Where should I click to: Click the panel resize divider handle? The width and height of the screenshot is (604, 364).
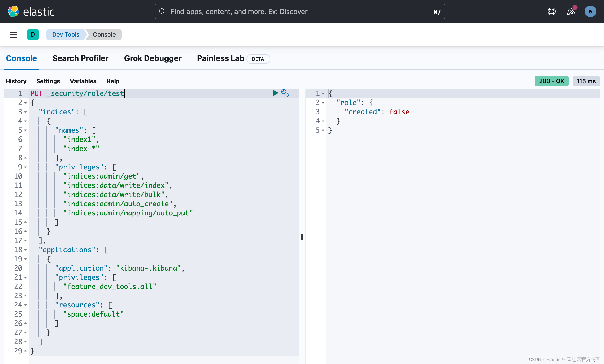click(302, 237)
